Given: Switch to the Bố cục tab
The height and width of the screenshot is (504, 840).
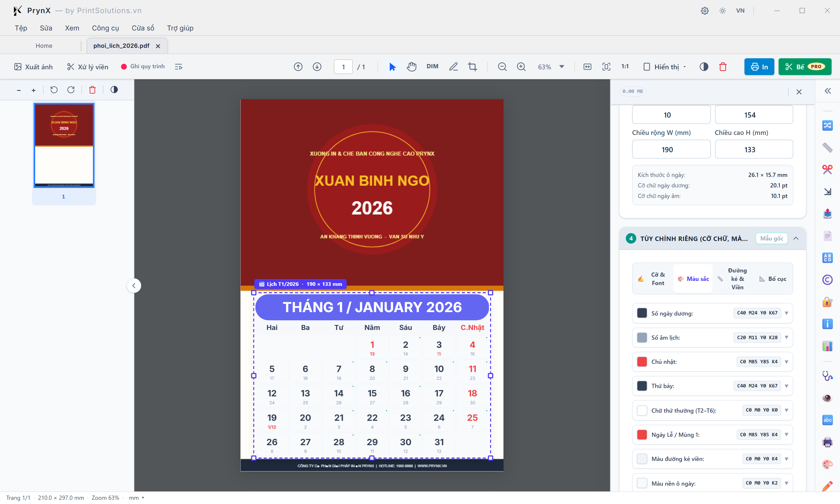Looking at the screenshot, I should [773, 279].
